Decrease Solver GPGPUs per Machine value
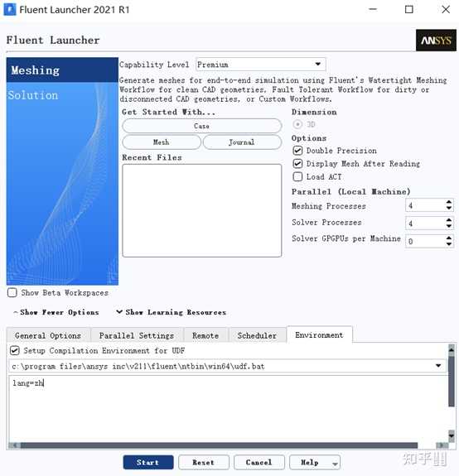Image resolution: width=459 pixels, height=476 pixels. tap(449, 244)
